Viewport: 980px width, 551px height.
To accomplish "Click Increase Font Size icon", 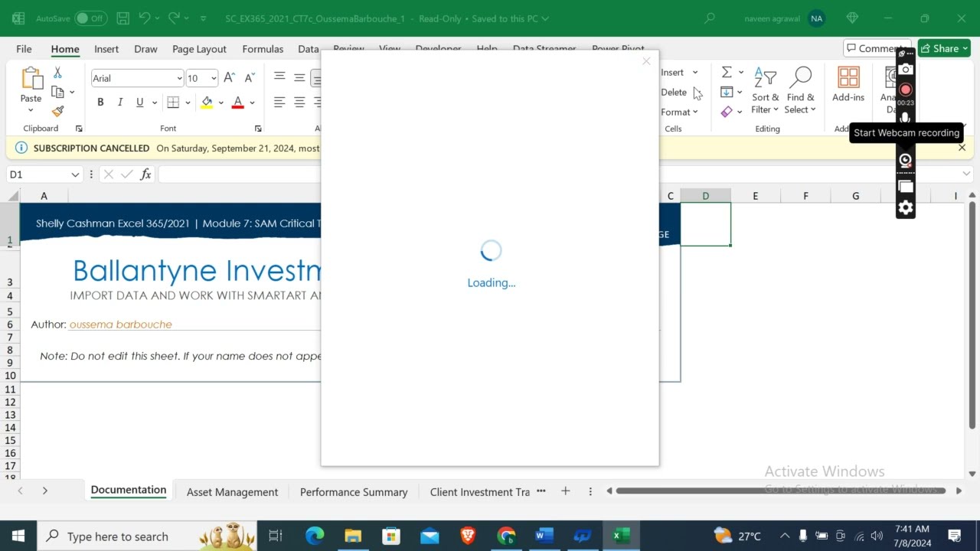I will click(230, 78).
